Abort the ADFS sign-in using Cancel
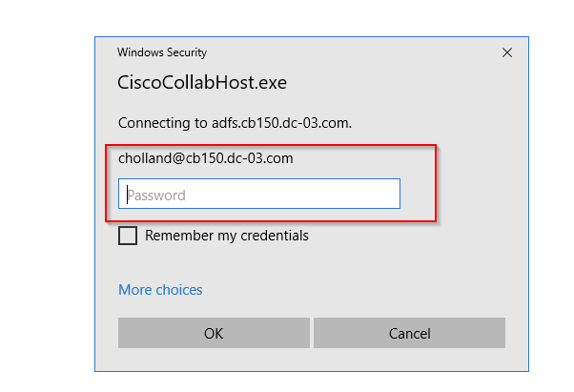Viewport: 574px width, 392px height. [409, 333]
